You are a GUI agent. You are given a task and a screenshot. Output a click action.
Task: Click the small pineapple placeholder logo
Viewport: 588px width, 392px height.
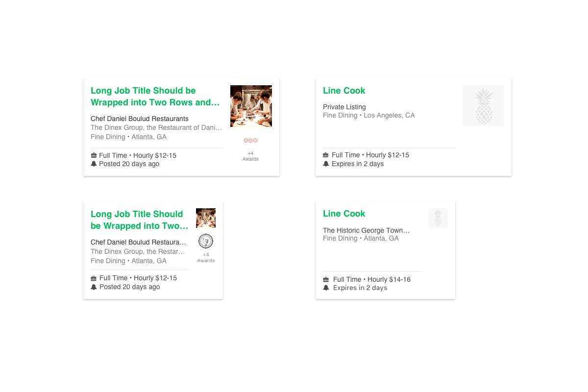click(438, 218)
